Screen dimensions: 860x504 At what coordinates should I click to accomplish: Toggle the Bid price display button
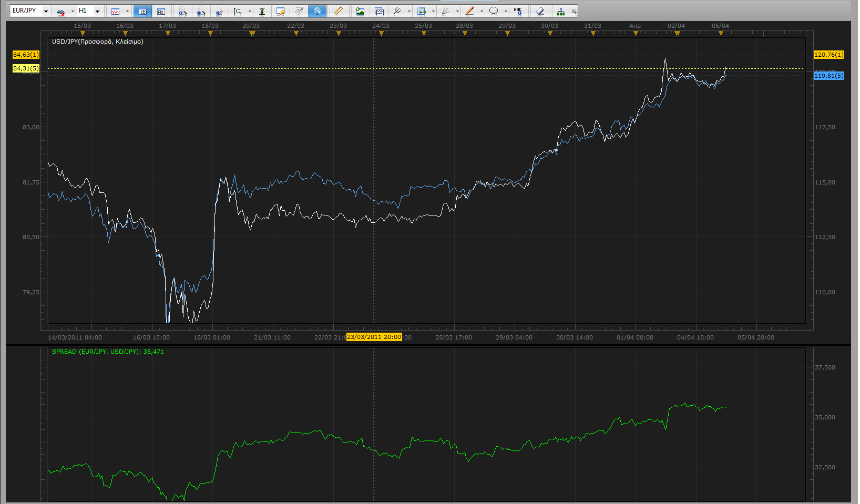click(x=142, y=11)
